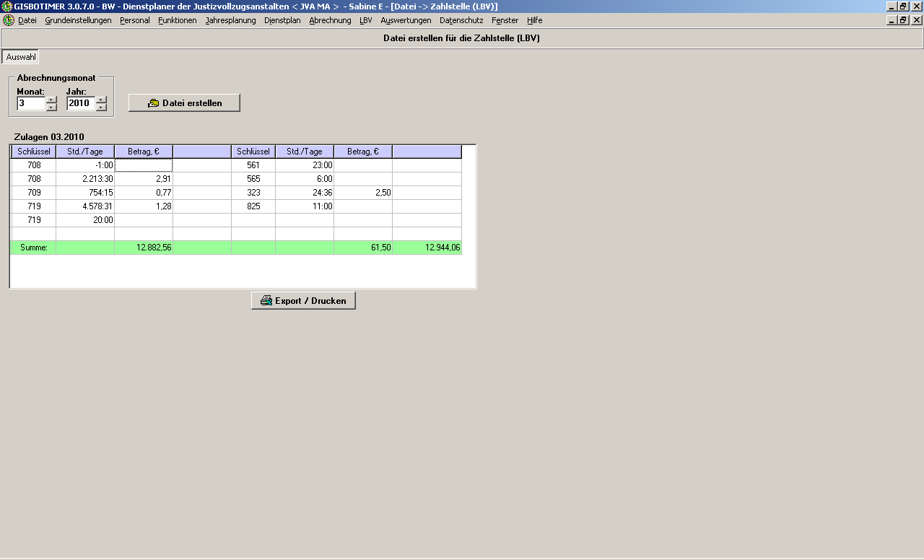
Task: Click the folder icon on Datei erstellen
Action: click(153, 103)
